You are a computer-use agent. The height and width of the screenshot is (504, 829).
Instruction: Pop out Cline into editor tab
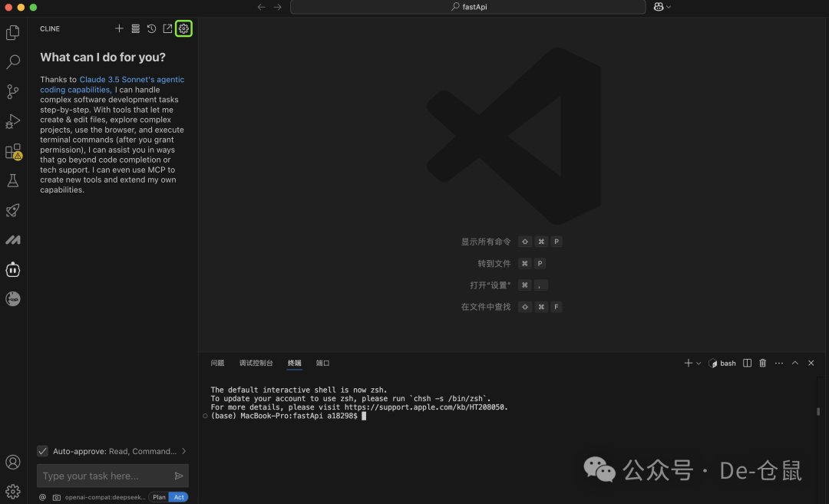tap(167, 28)
